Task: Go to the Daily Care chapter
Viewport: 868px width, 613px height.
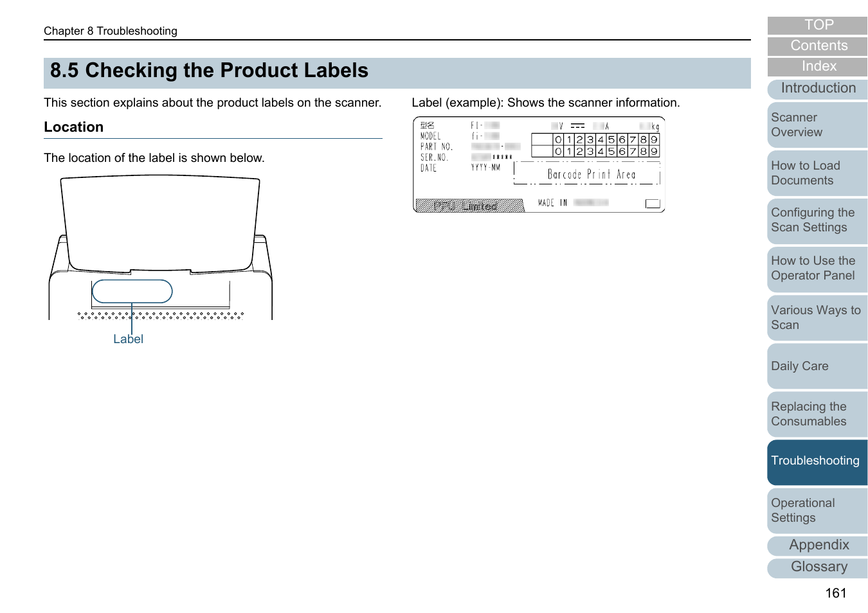Action: click(x=817, y=366)
